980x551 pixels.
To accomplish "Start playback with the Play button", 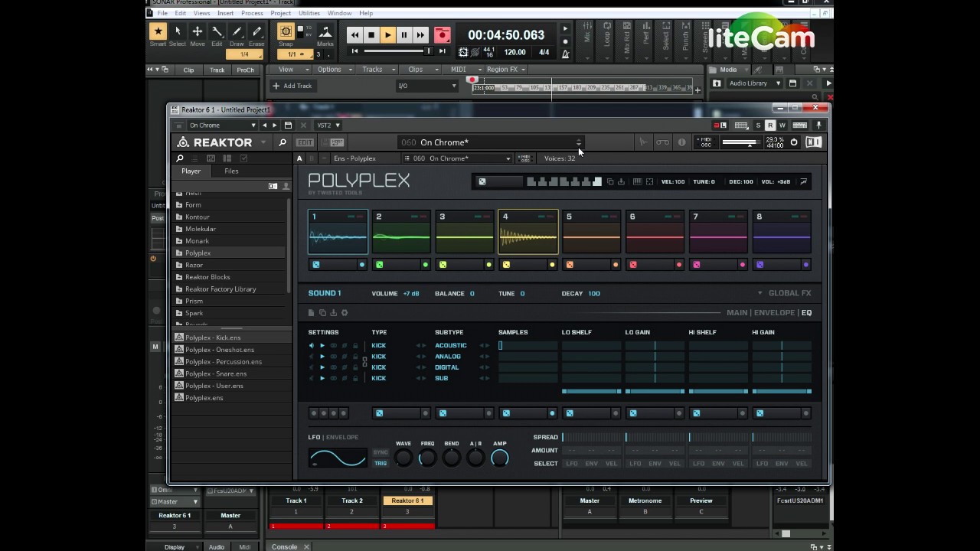I will click(x=388, y=35).
